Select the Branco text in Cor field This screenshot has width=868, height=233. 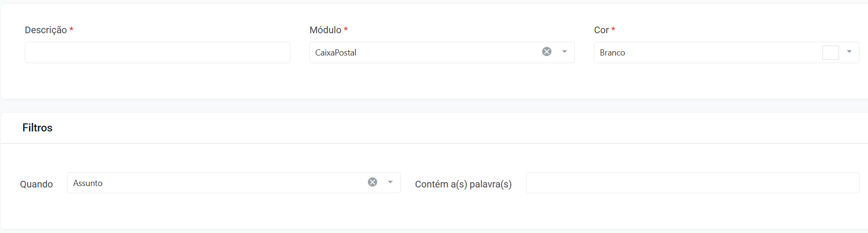coord(612,53)
